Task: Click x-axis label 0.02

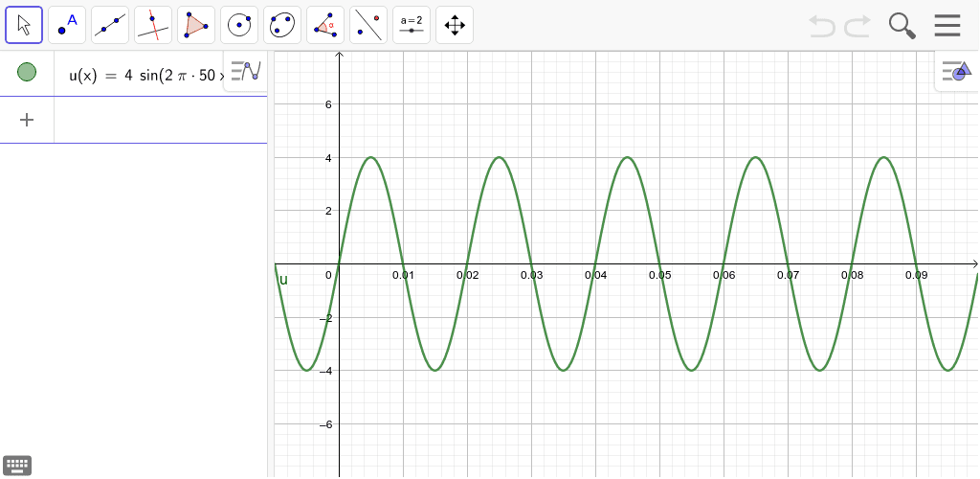Action: [x=467, y=275]
